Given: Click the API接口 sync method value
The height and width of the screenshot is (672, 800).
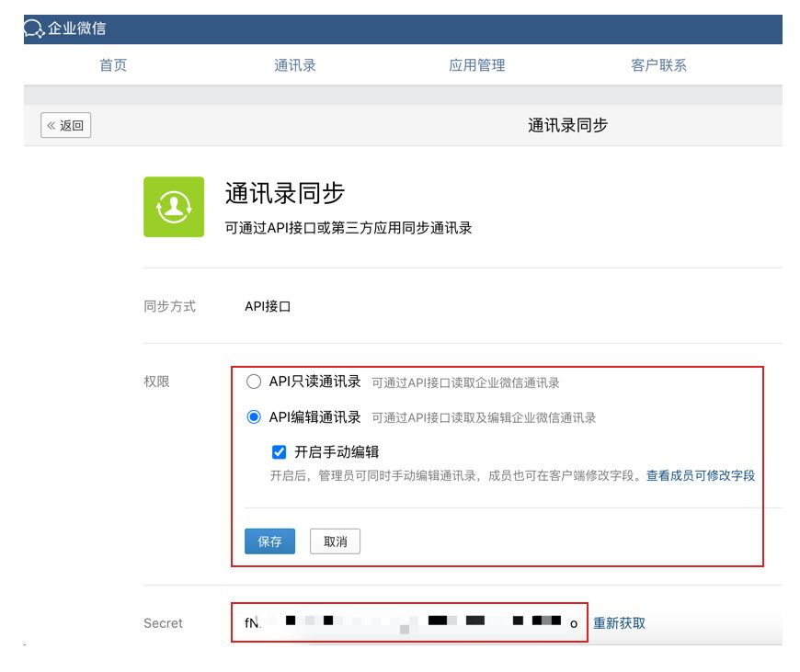Looking at the screenshot, I should (268, 307).
